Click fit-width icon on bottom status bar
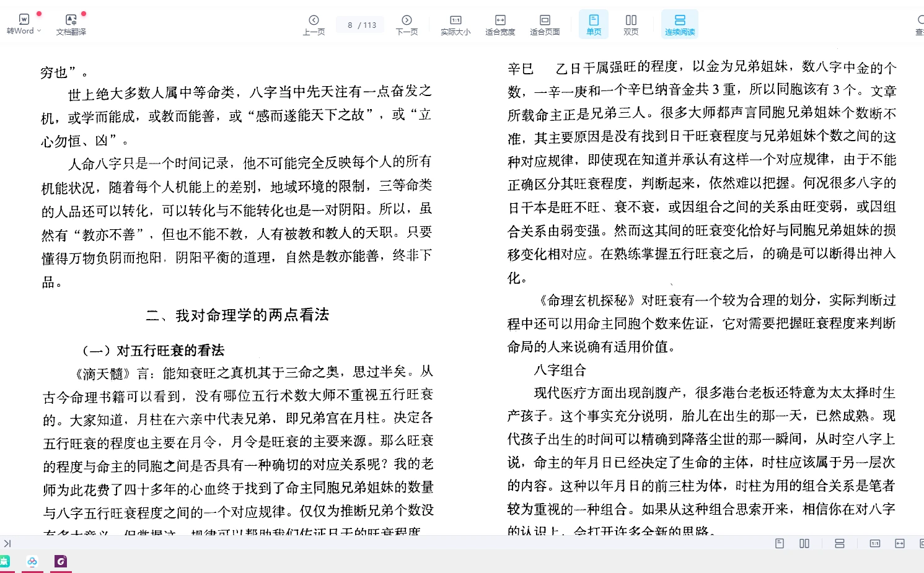Image resolution: width=924 pixels, height=573 pixels. click(899, 543)
